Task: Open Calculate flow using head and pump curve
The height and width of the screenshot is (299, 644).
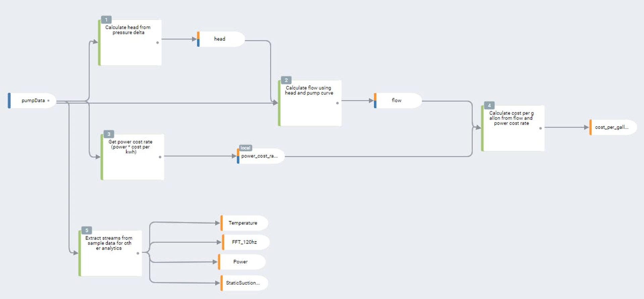Action: [x=310, y=103]
